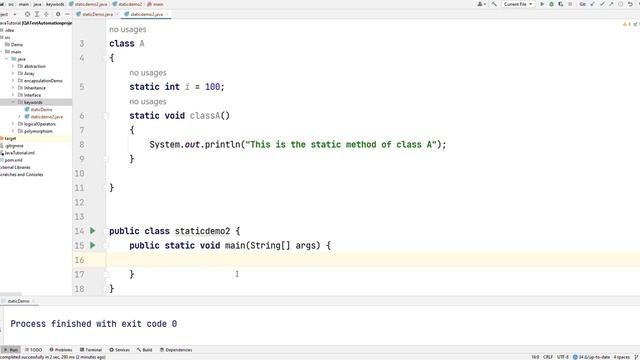Open Project panel settings gear
Viewport: 640px width, 360px height.
(58, 14)
